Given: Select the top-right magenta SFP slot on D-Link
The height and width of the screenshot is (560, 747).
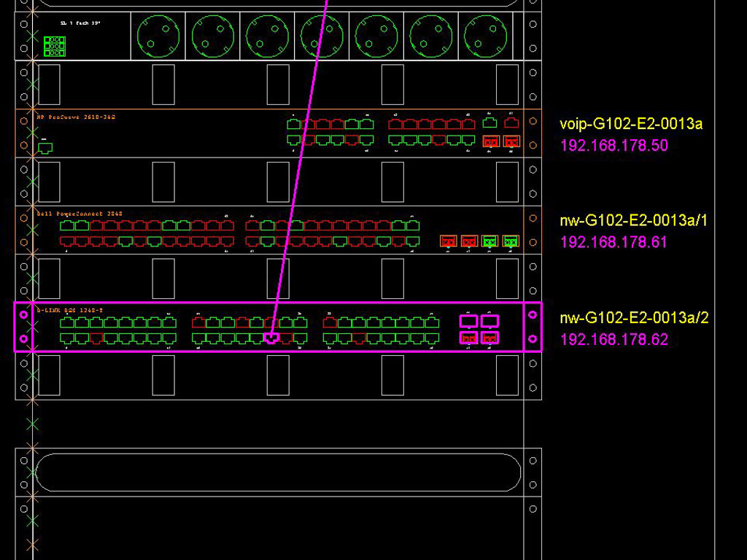Looking at the screenshot, I should pyautogui.click(x=489, y=321).
